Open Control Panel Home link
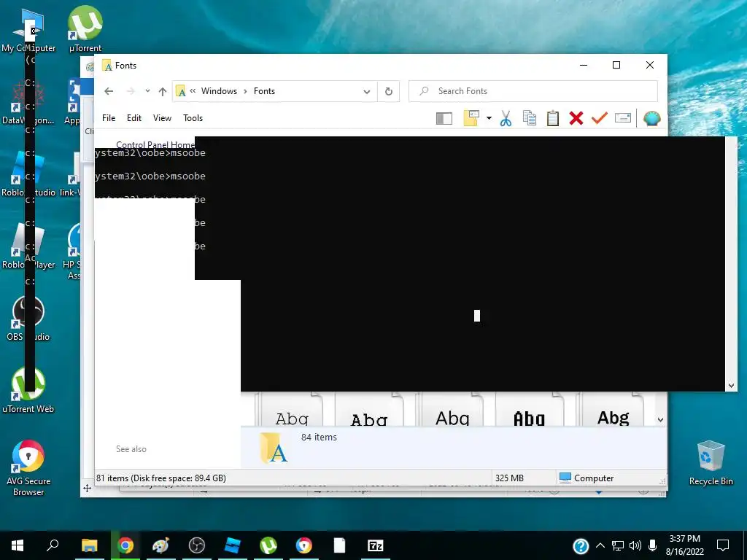747x560 pixels. click(155, 144)
